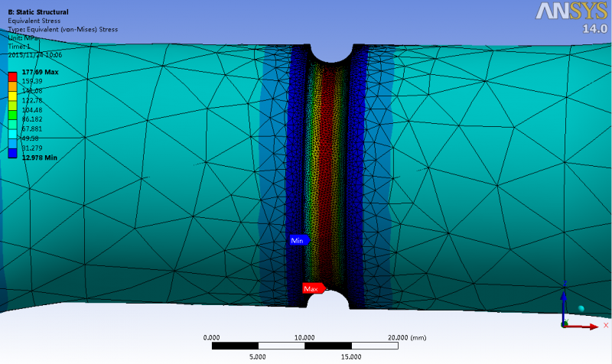Click the ruler label '15.000'
The width and height of the screenshot is (612, 364).
click(351, 356)
